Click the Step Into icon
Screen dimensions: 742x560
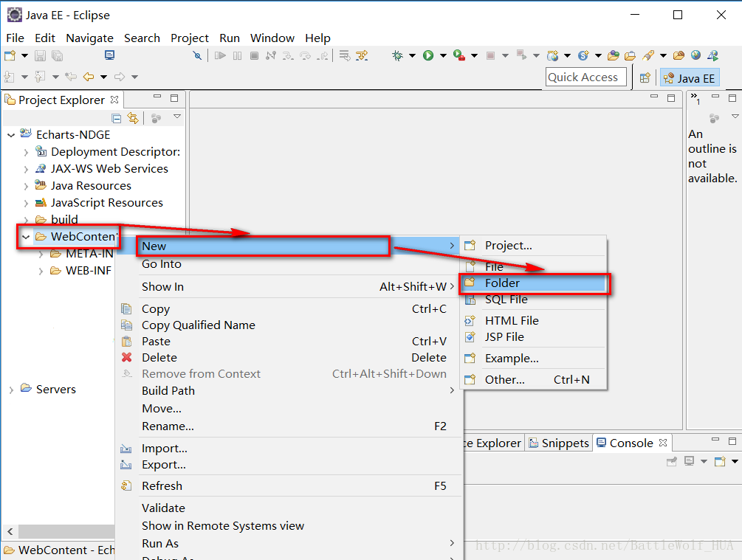tap(288, 56)
